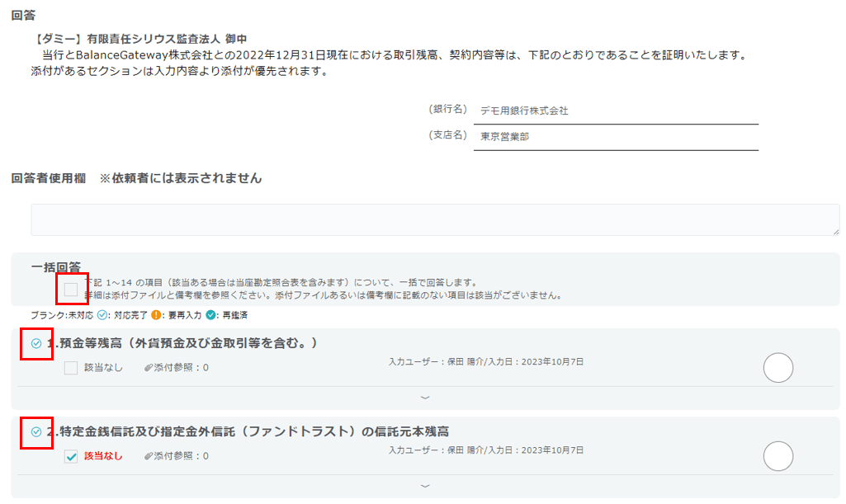Viewport: 846px width, 504px height.
Task: Click the status check icon for section 2 特定金銭信託
Action: click(36, 431)
